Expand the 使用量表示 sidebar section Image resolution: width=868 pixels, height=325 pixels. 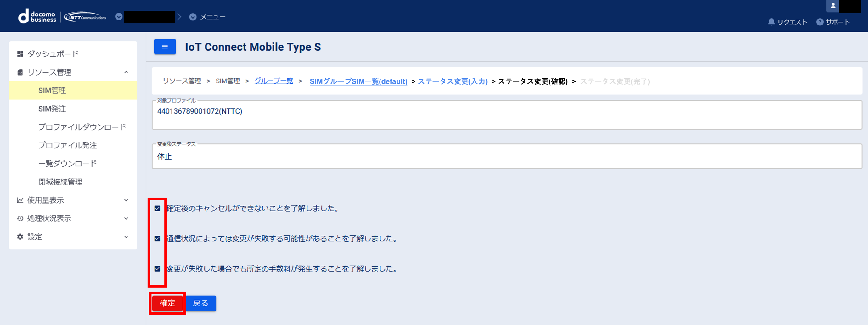(x=126, y=200)
